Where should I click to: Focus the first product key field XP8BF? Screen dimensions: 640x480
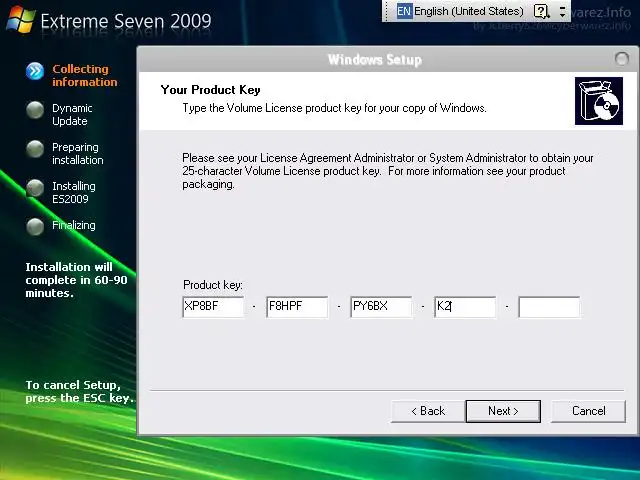213,307
